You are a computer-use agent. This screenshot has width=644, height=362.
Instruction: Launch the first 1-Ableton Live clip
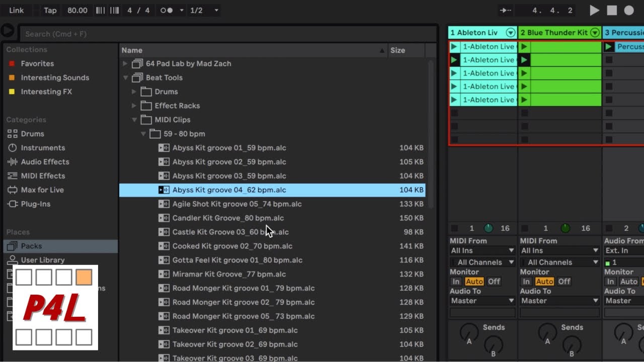[x=454, y=47]
